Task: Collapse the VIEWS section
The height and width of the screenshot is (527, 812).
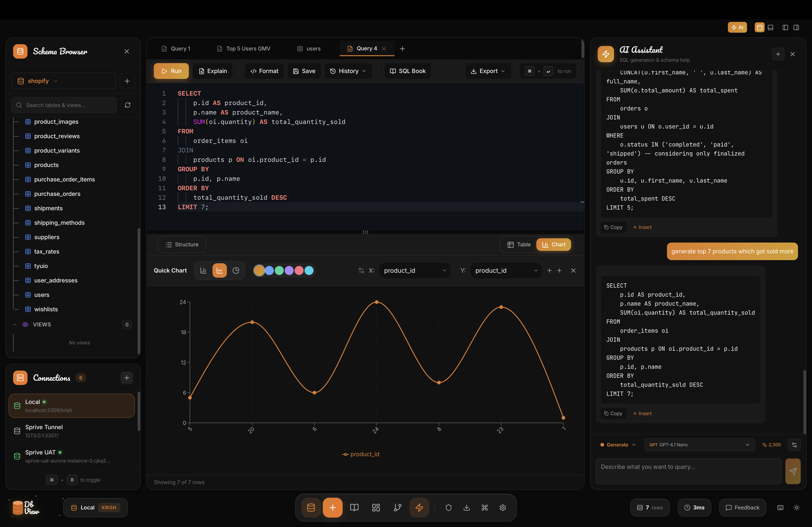Action: point(14,325)
